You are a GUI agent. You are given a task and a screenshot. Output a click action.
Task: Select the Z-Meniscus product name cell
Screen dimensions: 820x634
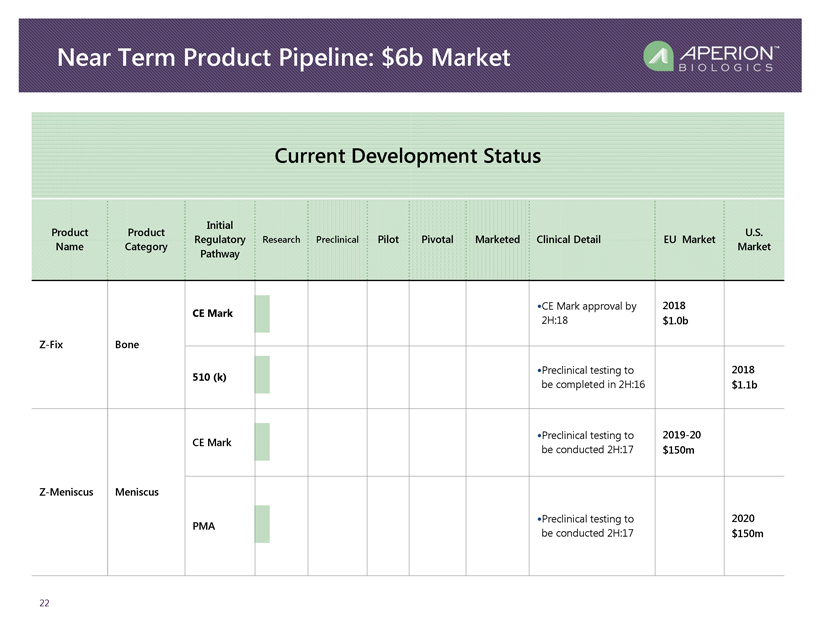point(66,491)
